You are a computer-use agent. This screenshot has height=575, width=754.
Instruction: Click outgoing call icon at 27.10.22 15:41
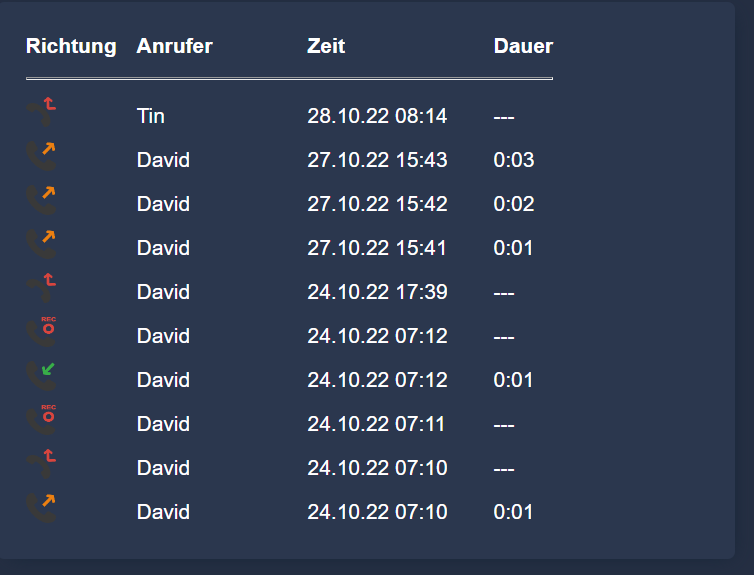click(x=41, y=245)
